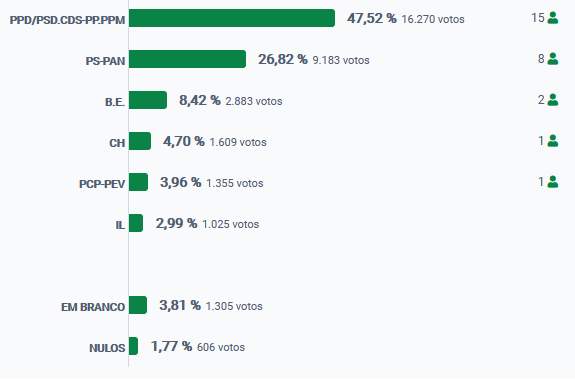Select the PS-PAN green bar
The width and height of the screenshot is (575, 379).
click(x=187, y=59)
